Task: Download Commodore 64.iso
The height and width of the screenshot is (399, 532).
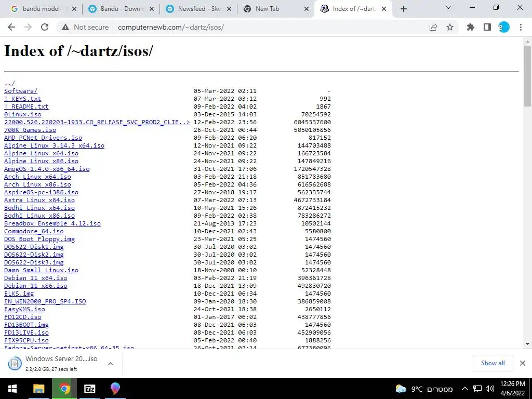Action: 34,231
